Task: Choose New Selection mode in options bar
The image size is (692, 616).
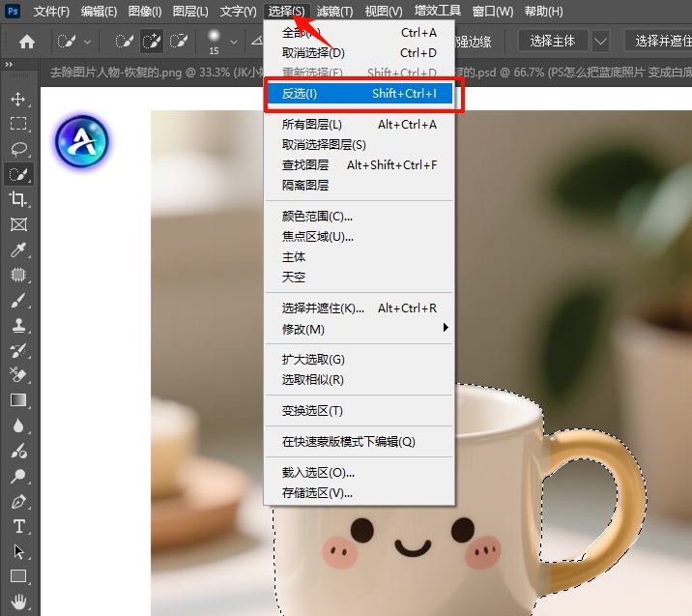Action: (x=124, y=42)
